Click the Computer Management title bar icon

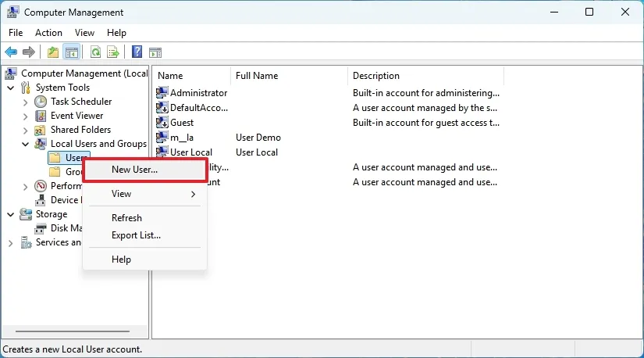(12, 13)
